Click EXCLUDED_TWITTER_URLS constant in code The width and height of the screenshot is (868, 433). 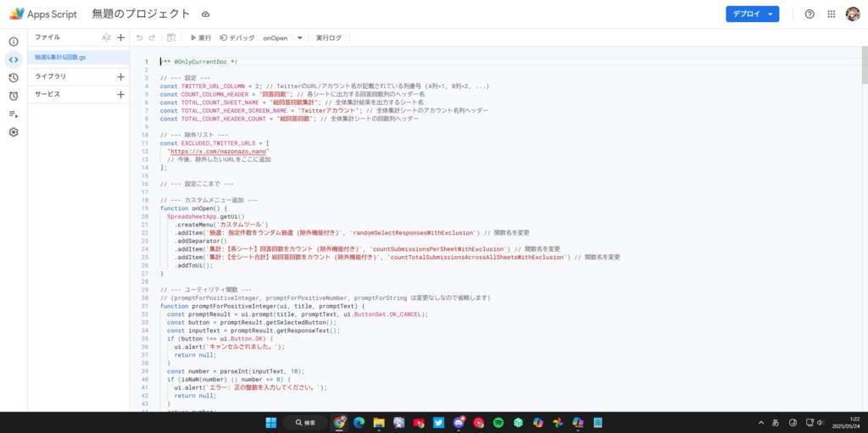218,143
